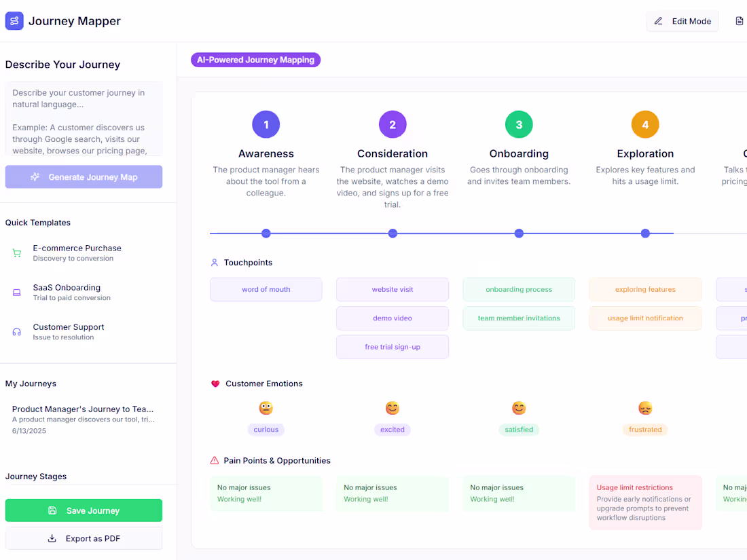
Task: Click the pencil icon on Edit Mode
Action: pos(658,21)
